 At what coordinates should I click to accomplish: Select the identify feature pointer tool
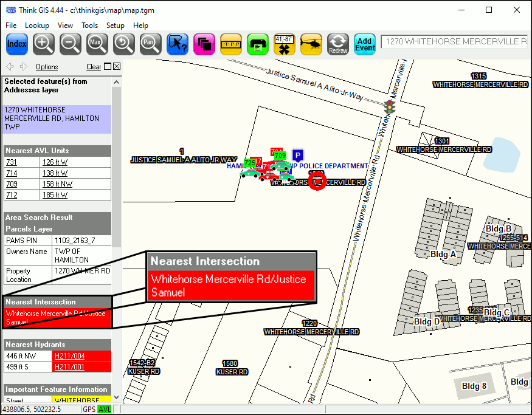click(177, 44)
